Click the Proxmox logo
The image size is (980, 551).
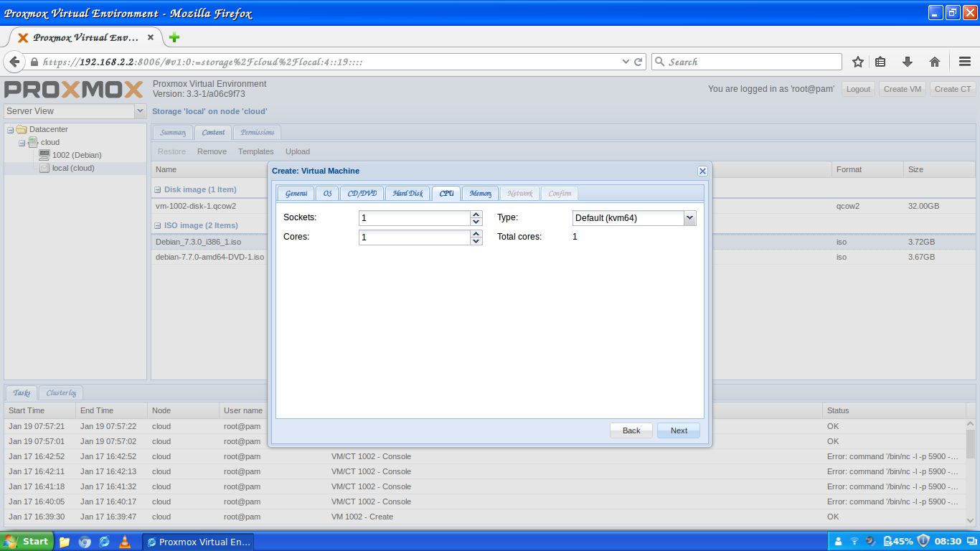74,90
